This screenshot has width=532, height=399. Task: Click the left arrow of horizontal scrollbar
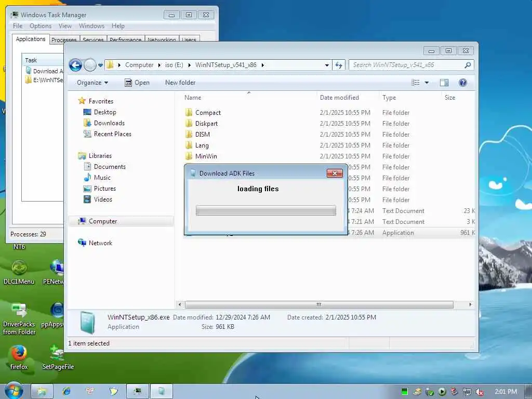(180, 304)
